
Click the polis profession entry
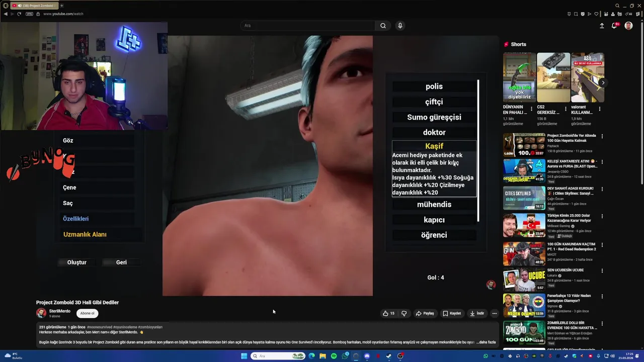(434, 86)
